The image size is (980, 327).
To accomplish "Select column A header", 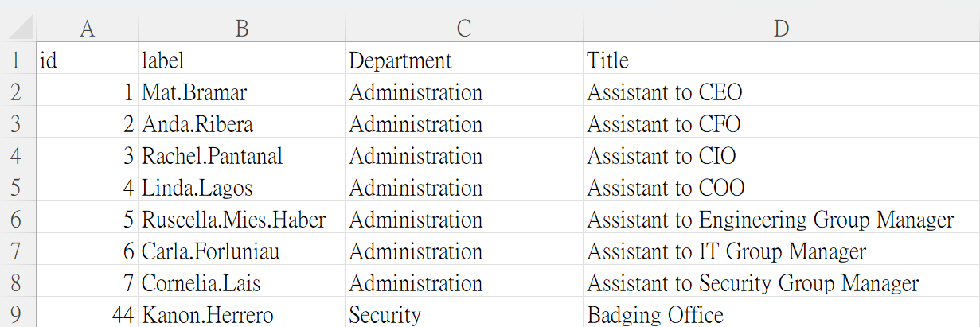I will coord(88,29).
